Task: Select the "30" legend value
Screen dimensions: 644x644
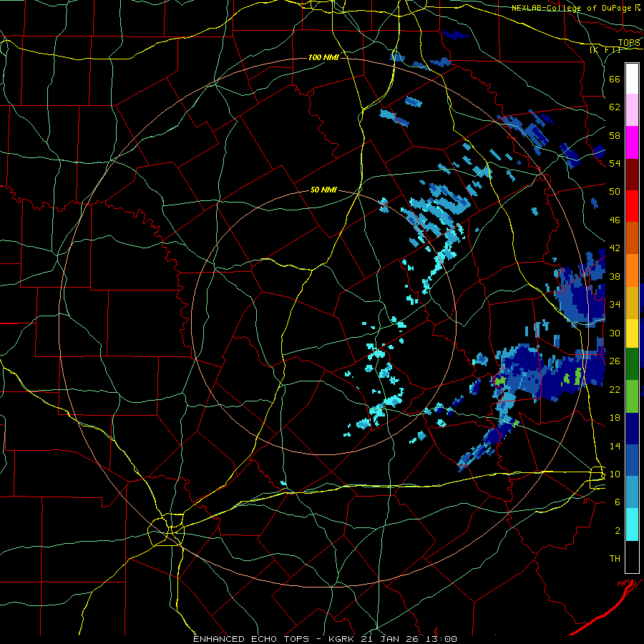Action: [x=615, y=333]
